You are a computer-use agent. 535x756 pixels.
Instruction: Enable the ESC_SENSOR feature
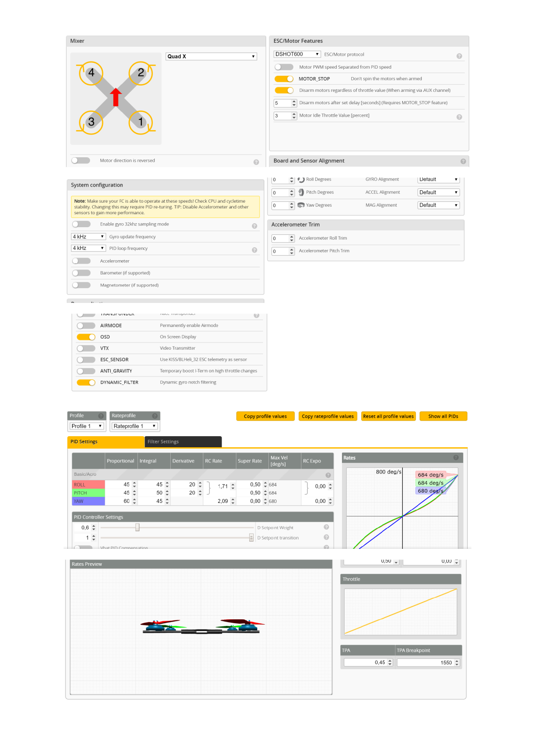[x=86, y=360]
